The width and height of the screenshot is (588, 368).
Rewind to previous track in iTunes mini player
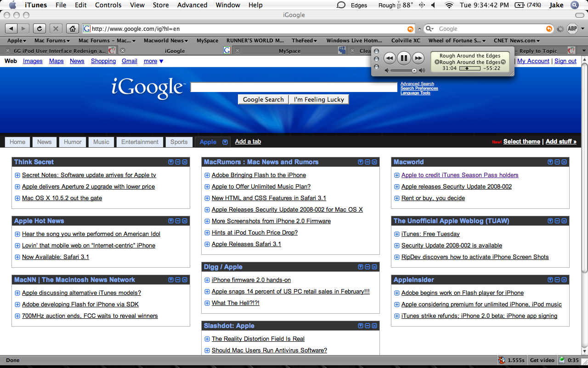coord(390,58)
